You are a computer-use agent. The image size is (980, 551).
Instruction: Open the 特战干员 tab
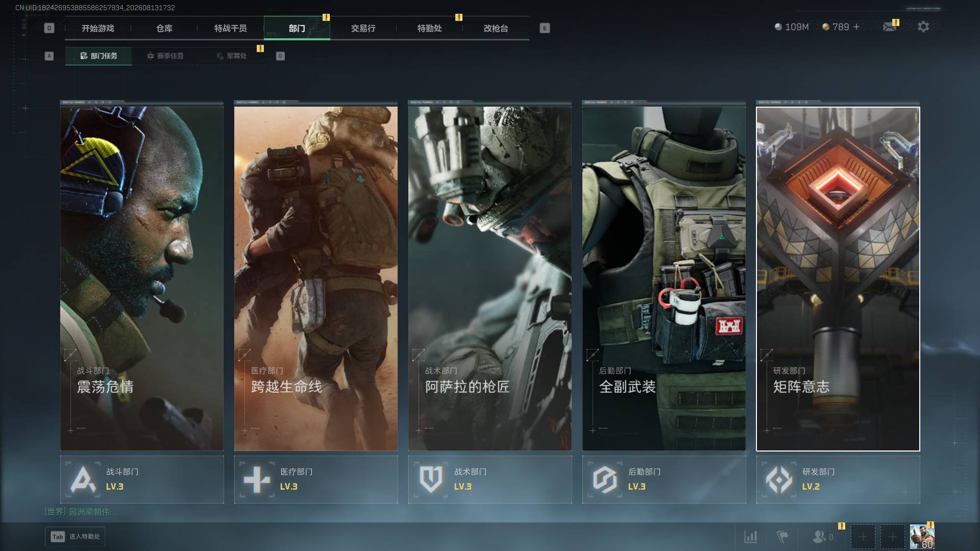click(231, 28)
